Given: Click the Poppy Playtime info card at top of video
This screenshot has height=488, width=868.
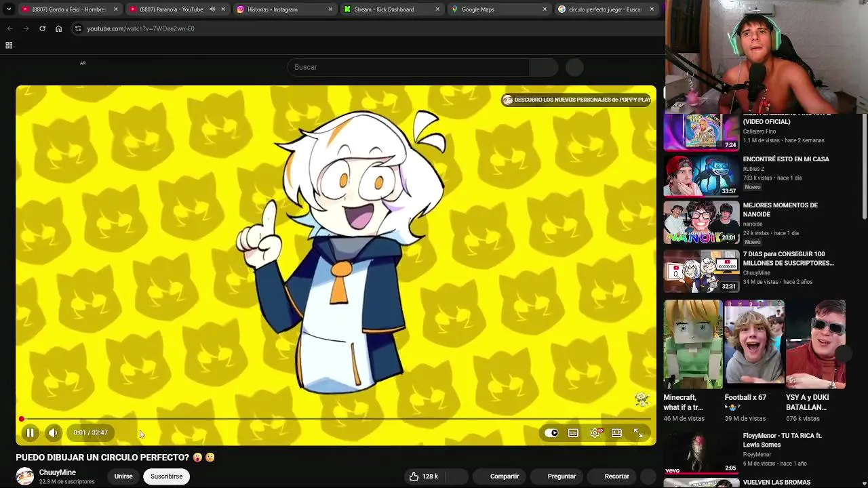Looking at the screenshot, I should (576, 100).
